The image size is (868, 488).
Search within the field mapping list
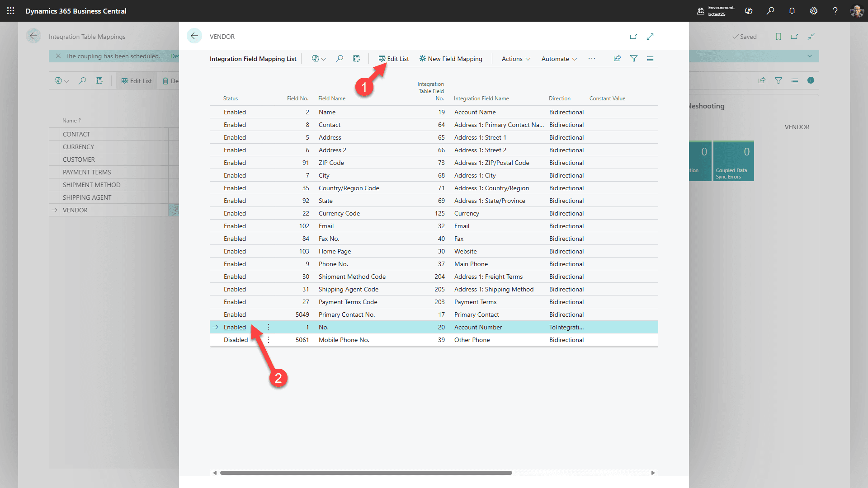pos(340,58)
